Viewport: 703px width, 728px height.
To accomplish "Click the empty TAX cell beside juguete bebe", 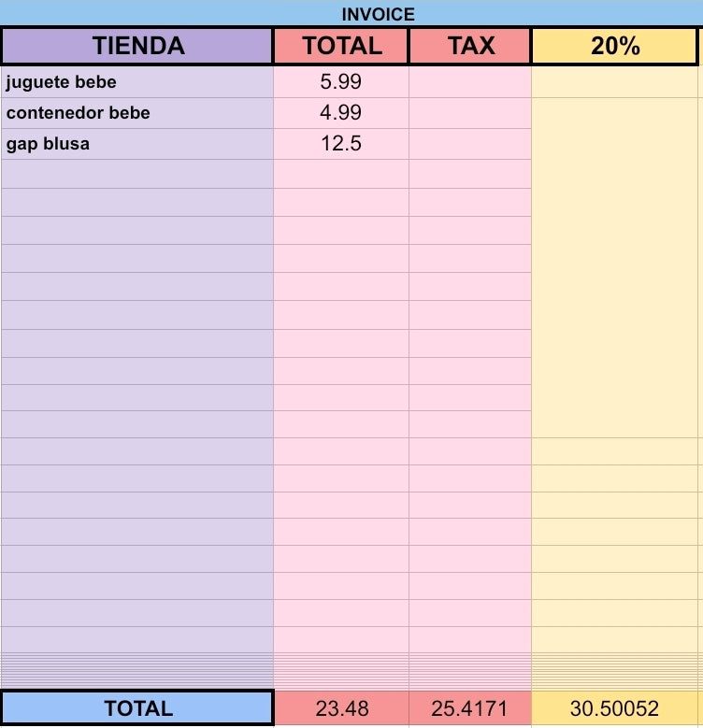I will (470, 82).
